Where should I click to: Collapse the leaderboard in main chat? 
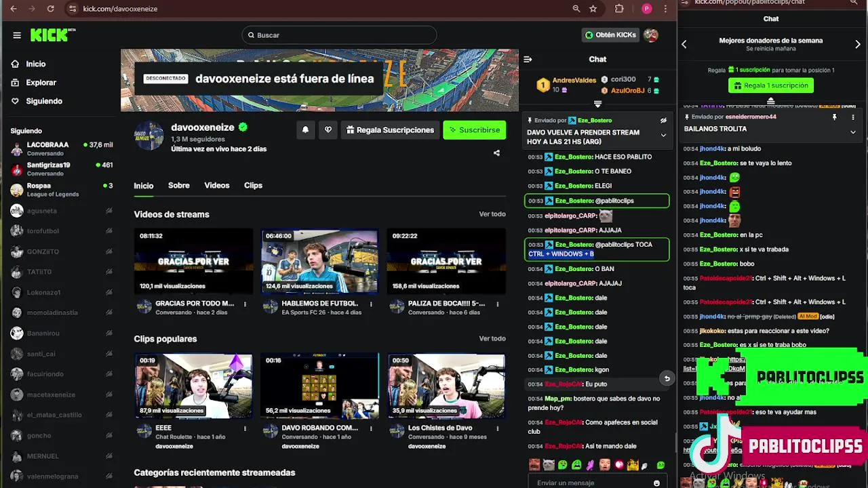click(597, 104)
